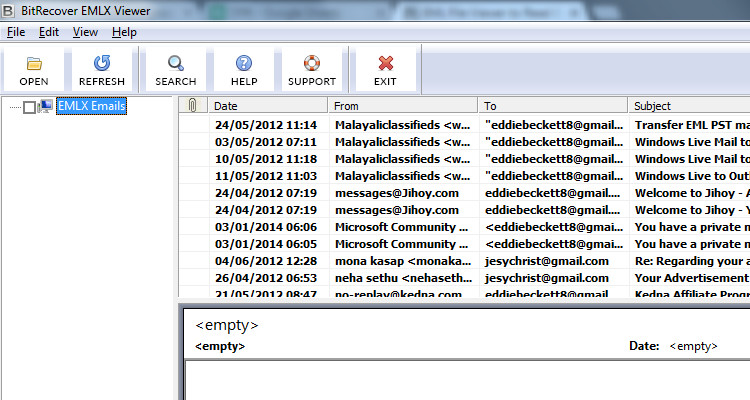Image resolution: width=750 pixels, height=400 pixels.
Task: Click the large <empty> preview subject
Action: 227,325
